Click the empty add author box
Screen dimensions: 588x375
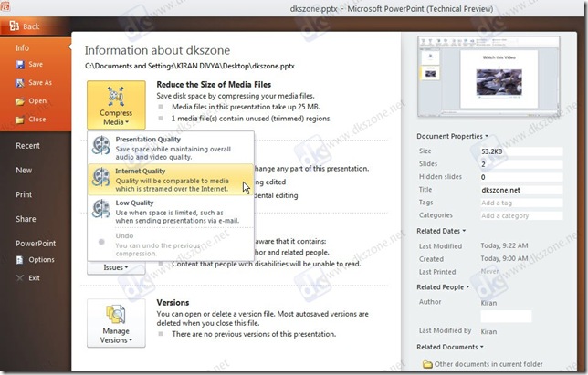click(x=506, y=317)
